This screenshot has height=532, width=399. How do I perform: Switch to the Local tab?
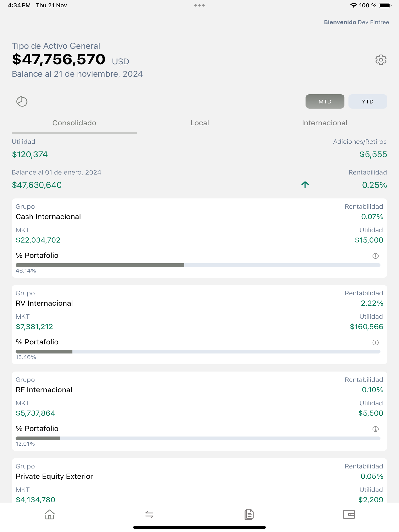click(200, 123)
